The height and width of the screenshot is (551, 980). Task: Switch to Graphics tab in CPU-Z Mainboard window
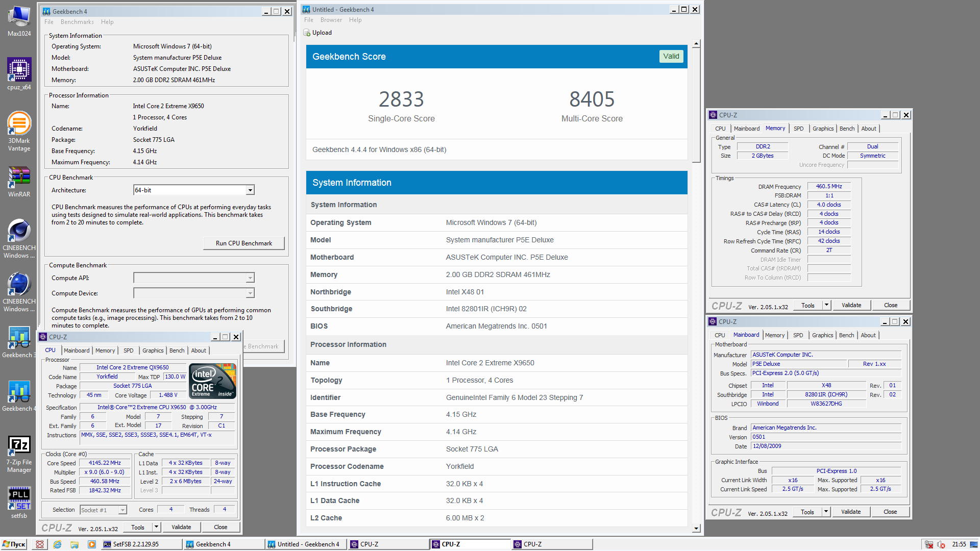click(822, 335)
